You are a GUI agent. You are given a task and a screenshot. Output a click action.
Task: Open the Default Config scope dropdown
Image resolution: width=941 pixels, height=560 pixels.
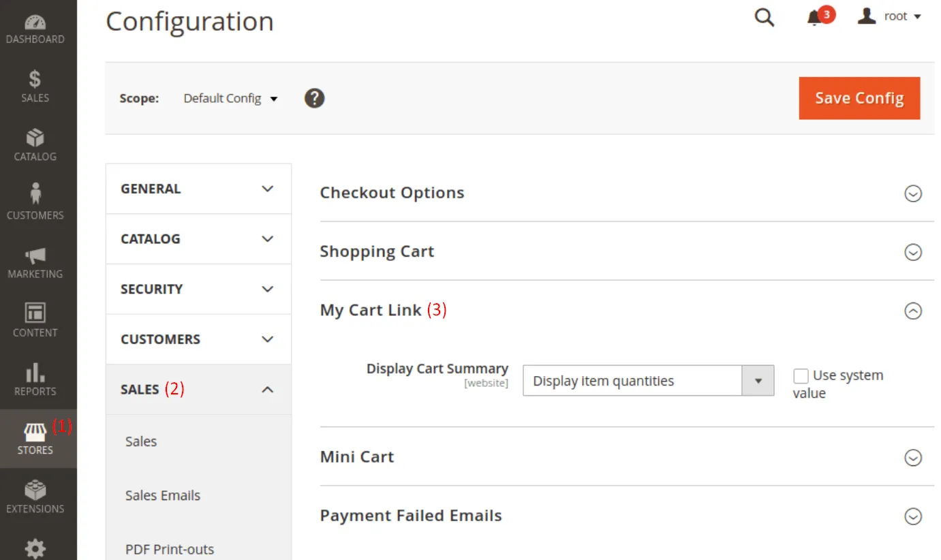click(230, 99)
